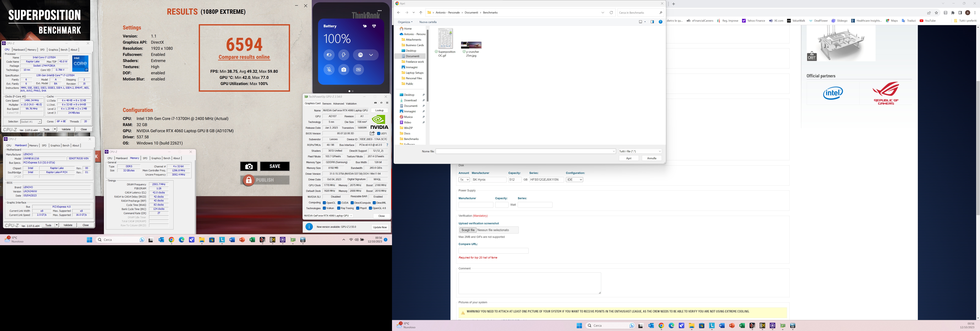Viewport: 980px width, 331px height.
Task: Change the file view layout icon
Action: (x=641, y=22)
